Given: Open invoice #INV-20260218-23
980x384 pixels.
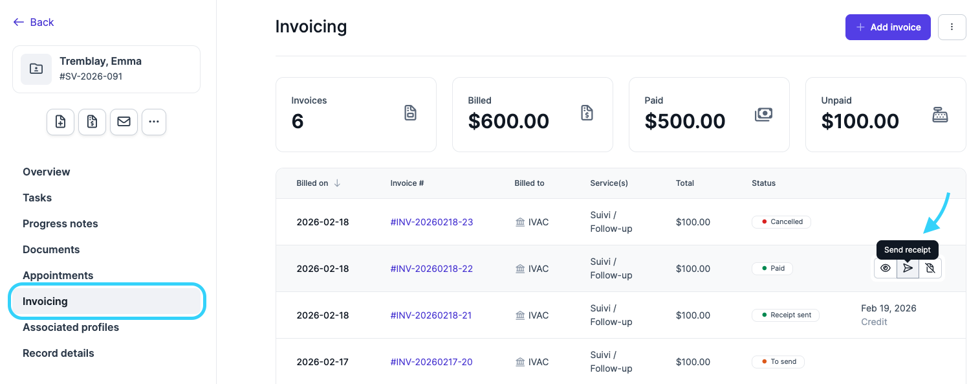Looking at the screenshot, I should (431, 222).
